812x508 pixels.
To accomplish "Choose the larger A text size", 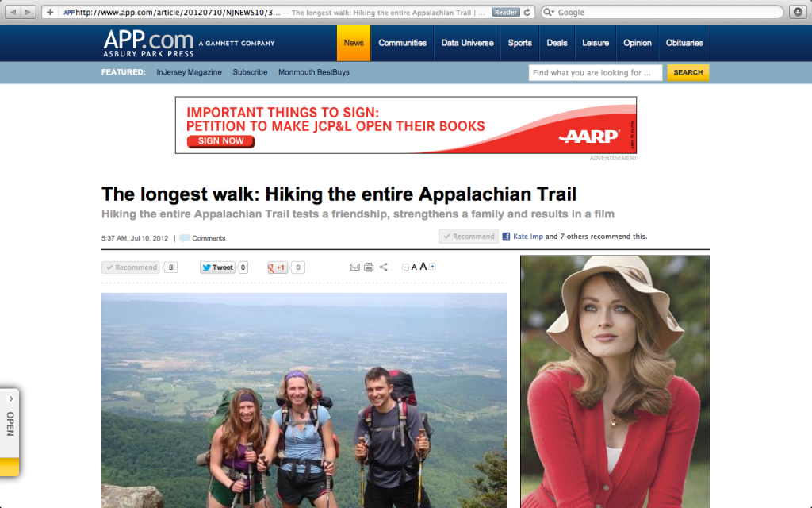I will click(423, 267).
